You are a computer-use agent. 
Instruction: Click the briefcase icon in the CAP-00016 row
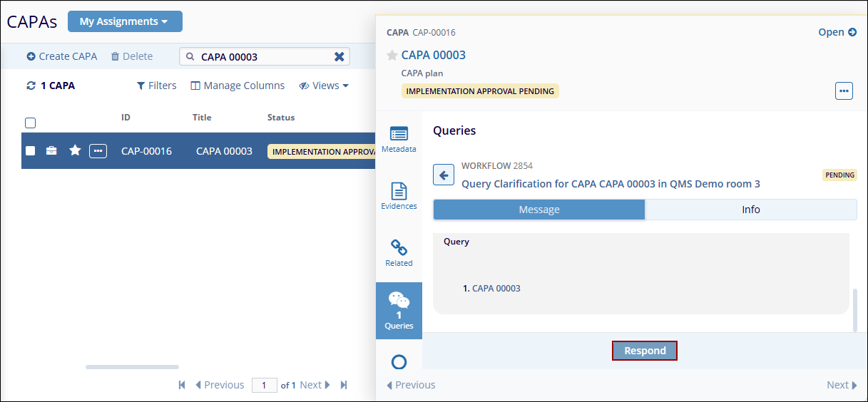51,150
